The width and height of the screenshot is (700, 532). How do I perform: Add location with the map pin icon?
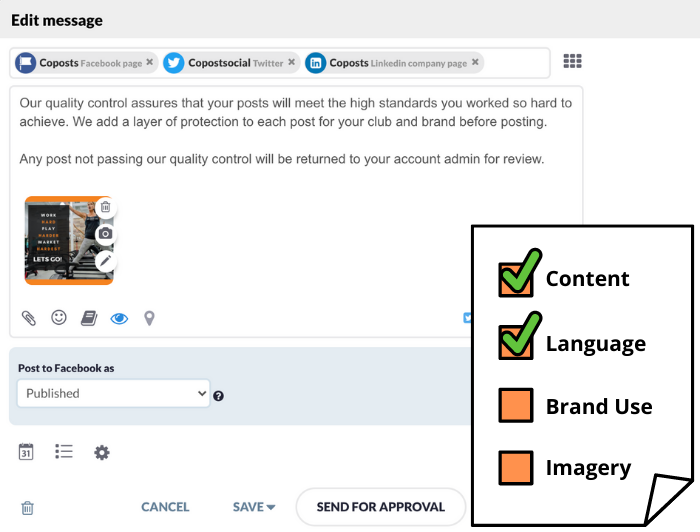pos(149,318)
